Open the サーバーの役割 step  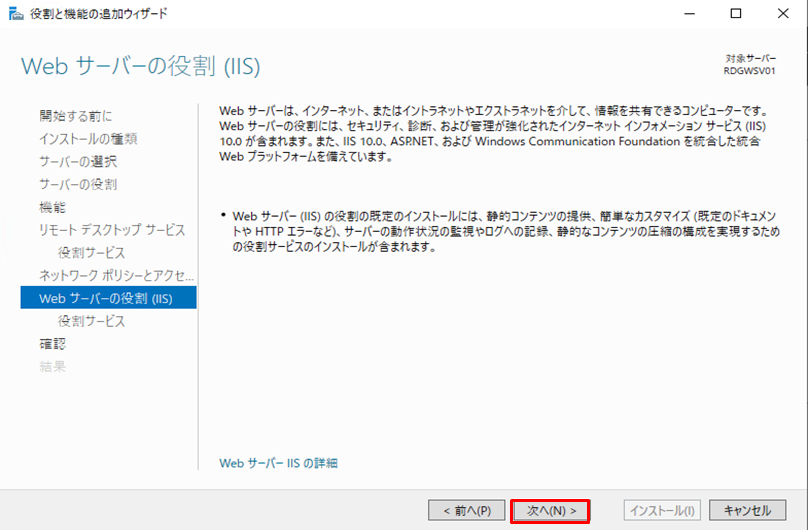[78, 184]
